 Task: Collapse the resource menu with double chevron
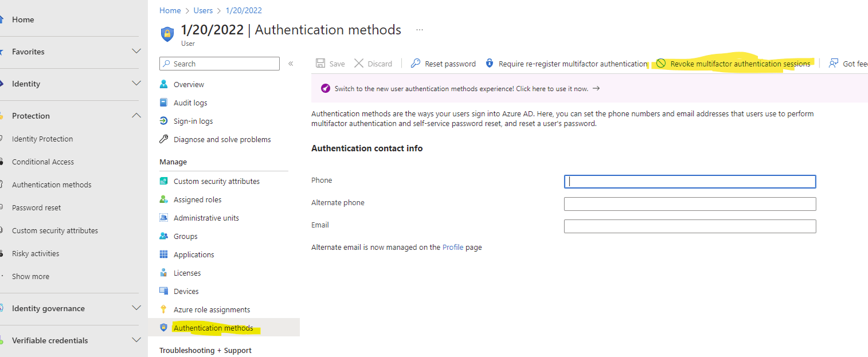pyautogui.click(x=291, y=64)
